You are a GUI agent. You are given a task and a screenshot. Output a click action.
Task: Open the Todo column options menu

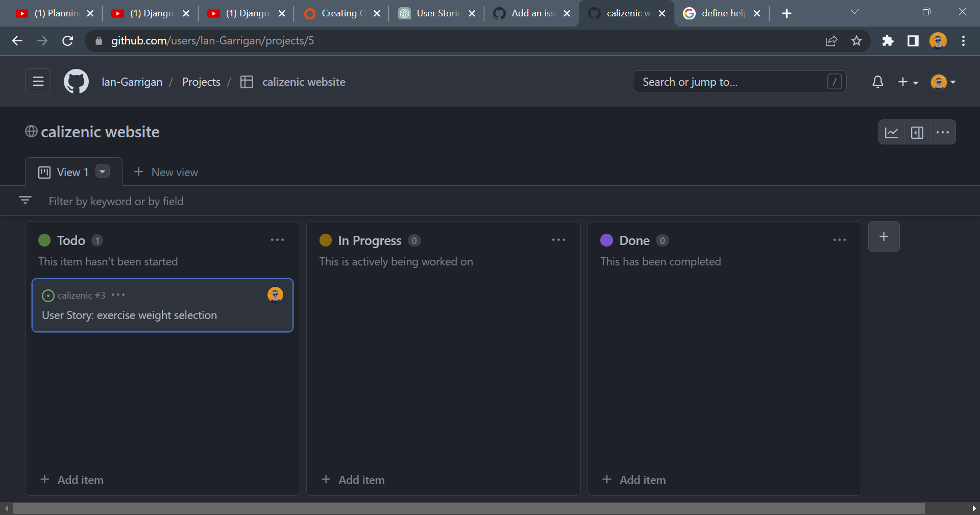277,239
